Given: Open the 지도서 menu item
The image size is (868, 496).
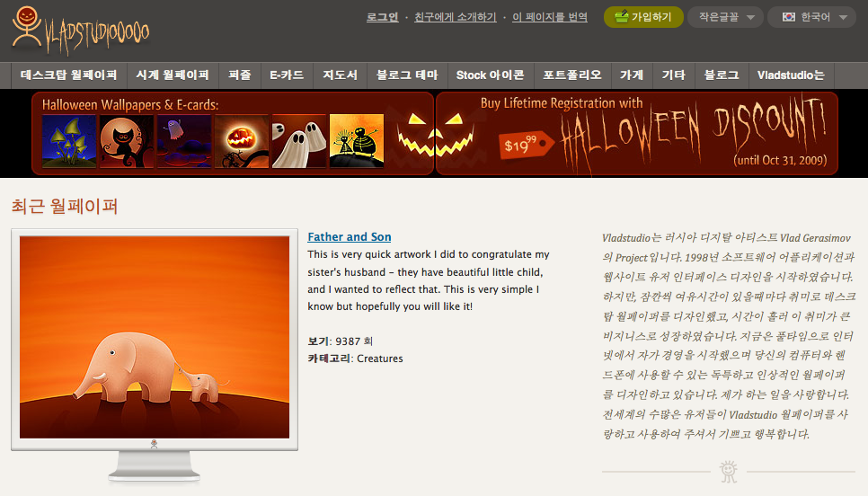Looking at the screenshot, I should click(x=340, y=75).
